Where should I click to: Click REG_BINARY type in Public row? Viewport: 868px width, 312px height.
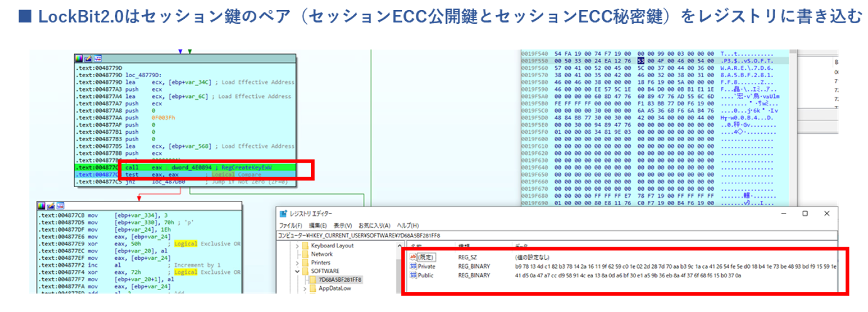tap(474, 275)
